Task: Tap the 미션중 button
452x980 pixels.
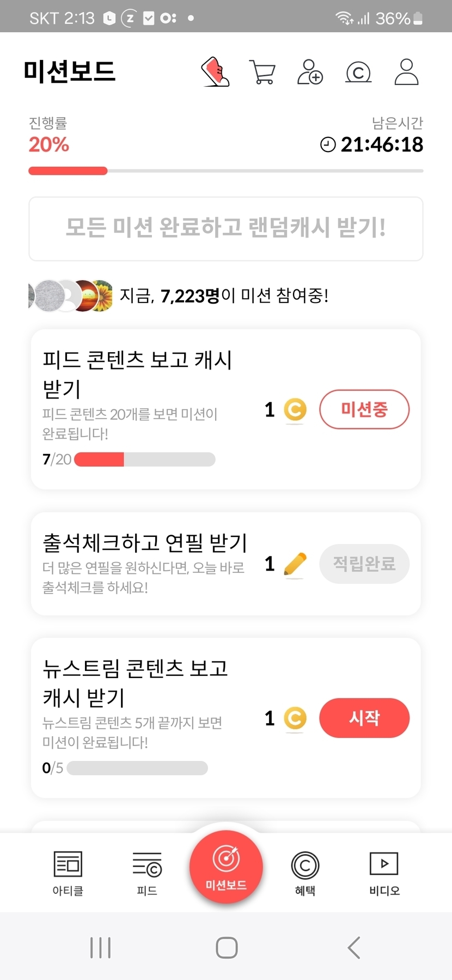Action: point(364,409)
